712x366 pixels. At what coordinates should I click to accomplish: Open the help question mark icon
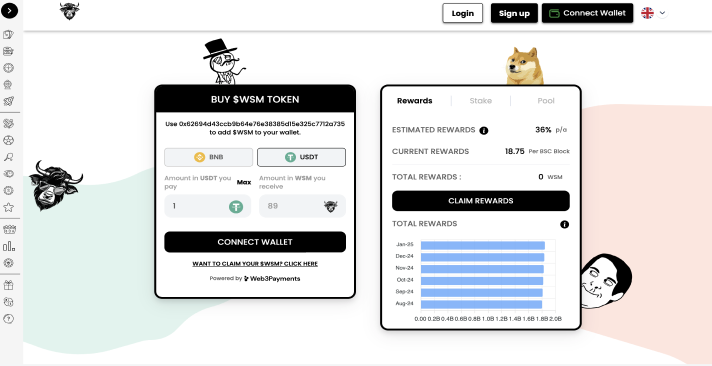click(8, 319)
